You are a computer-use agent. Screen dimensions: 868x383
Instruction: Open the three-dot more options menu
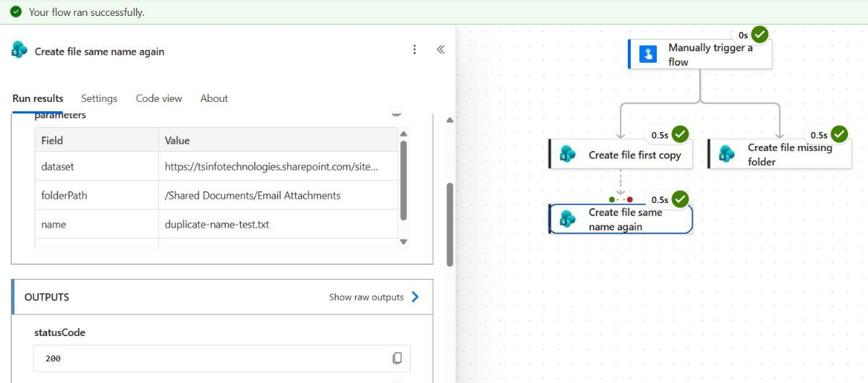click(x=414, y=50)
